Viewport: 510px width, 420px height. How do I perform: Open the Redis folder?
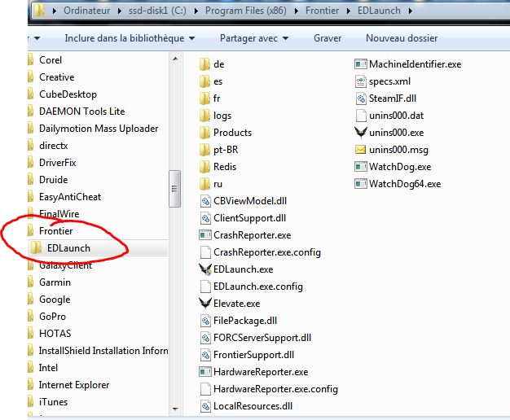tap(218, 167)
